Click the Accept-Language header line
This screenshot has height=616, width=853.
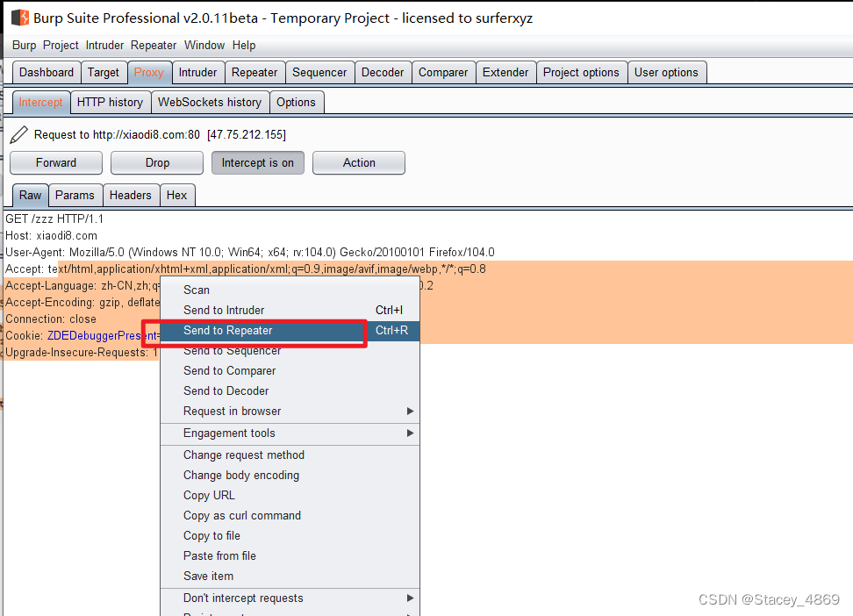[82, 286]
